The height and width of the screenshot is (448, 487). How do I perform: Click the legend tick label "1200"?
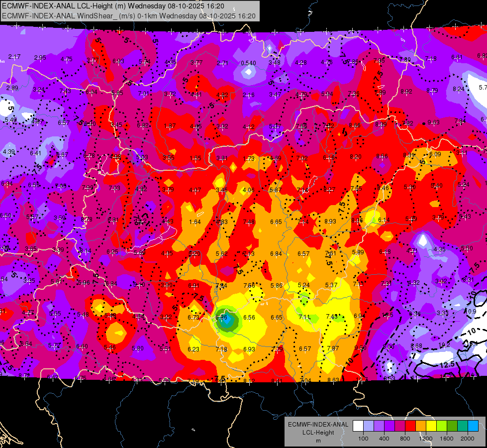(425, 439)
